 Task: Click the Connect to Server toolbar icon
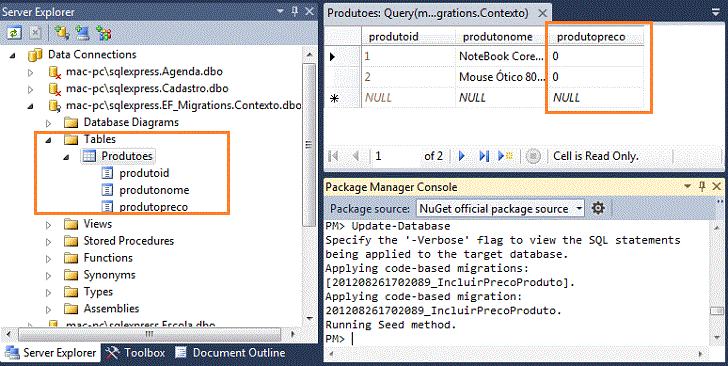(x=82, y=33)
